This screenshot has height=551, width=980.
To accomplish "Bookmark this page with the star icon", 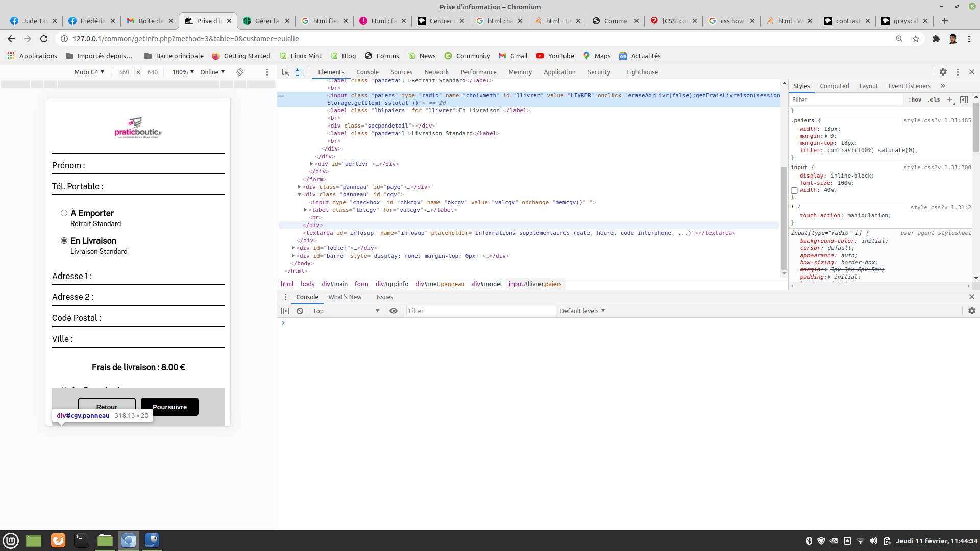I will click(916, 39).
